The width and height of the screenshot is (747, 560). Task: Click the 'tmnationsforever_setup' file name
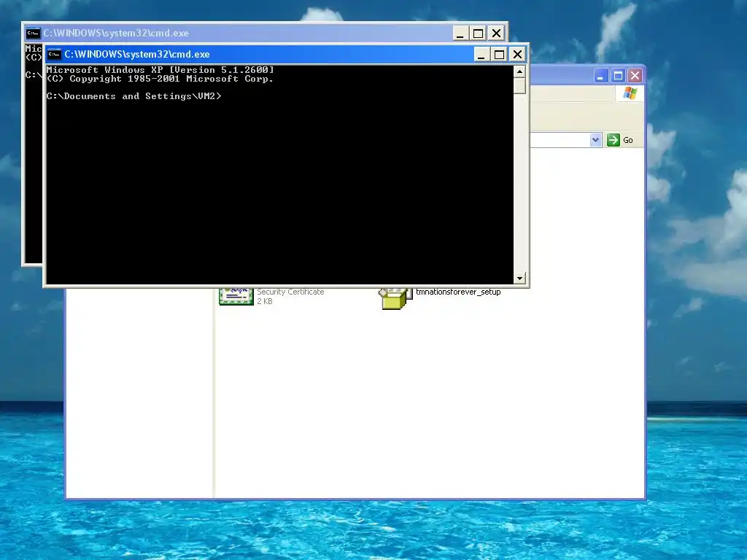coord(458,292)
